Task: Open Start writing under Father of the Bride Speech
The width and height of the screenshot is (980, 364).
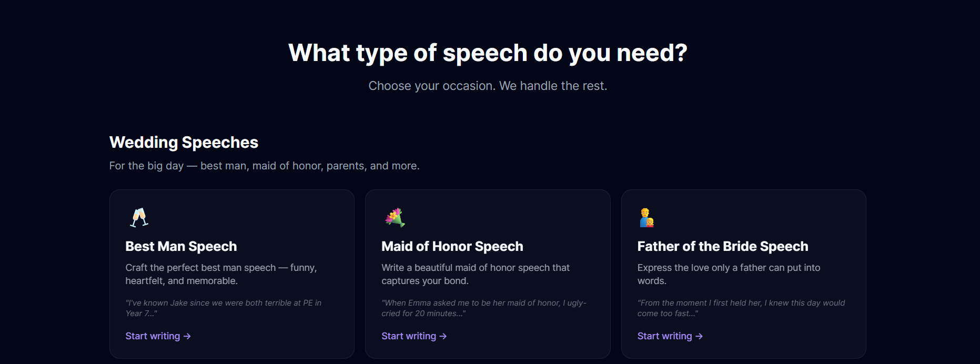Action: pyautogui.click(x=670, y=336)
